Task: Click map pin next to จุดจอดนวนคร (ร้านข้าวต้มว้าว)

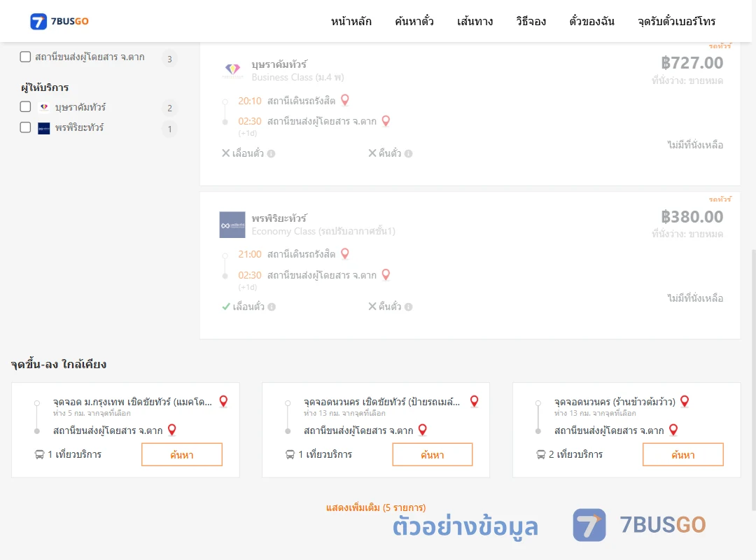Action: pos(685,401)
